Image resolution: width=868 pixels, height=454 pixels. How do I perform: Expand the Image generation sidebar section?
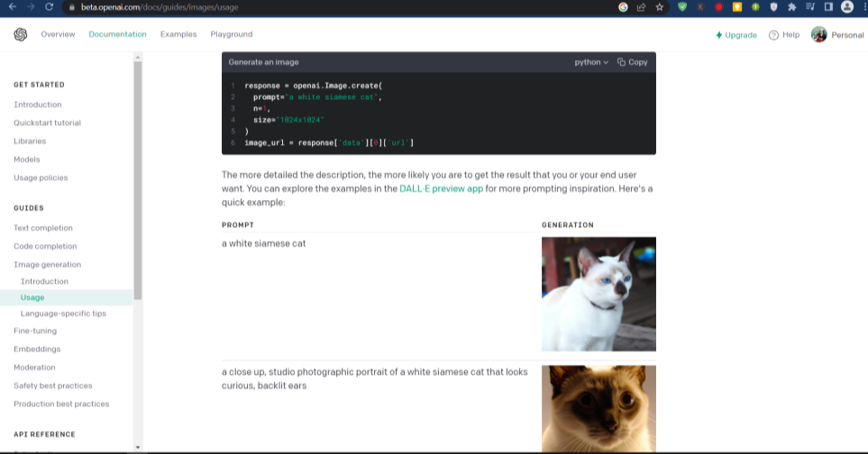[x=47, y=265]
